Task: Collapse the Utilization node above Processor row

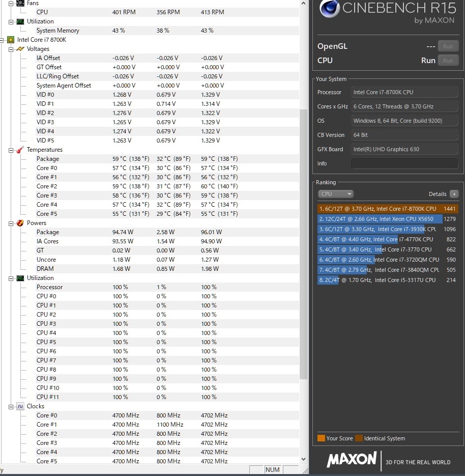Action: (x=11, y=278)
